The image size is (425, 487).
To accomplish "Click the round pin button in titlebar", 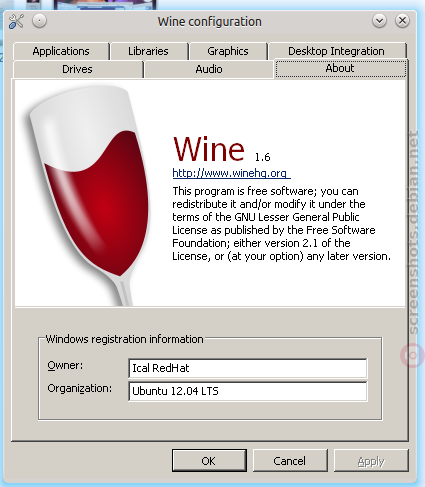I will point(39,21).
